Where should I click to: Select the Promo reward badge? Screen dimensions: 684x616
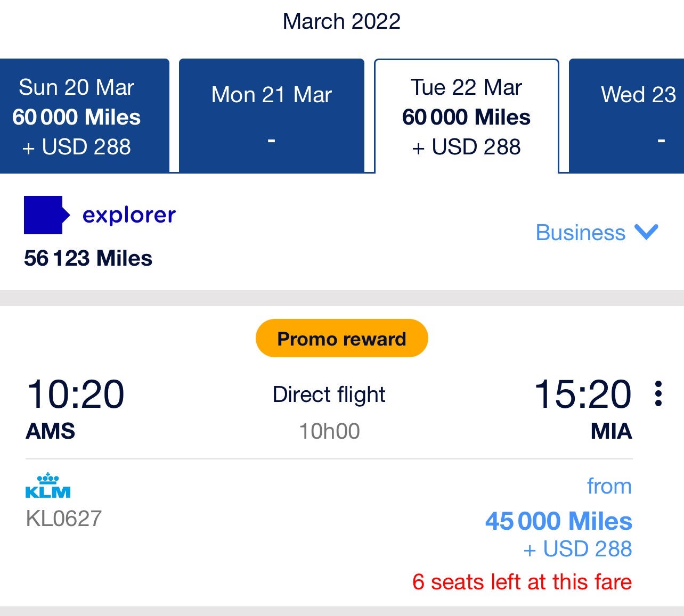(x=341, y=338)
